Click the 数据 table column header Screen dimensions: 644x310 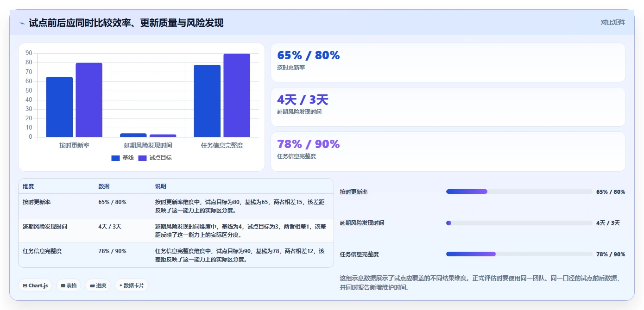point(104,186)
